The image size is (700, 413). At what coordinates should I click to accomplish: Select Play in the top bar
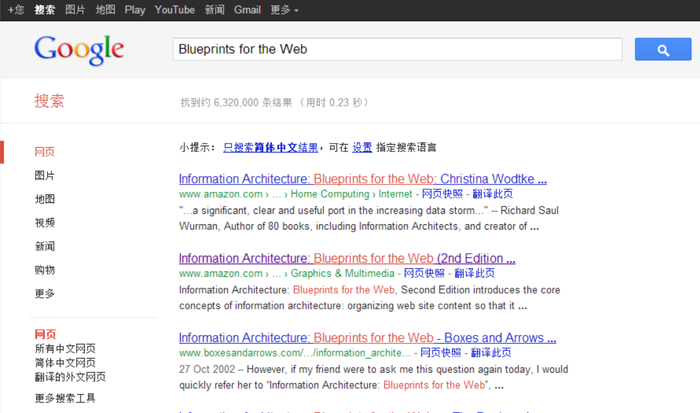tap(137, 9)
